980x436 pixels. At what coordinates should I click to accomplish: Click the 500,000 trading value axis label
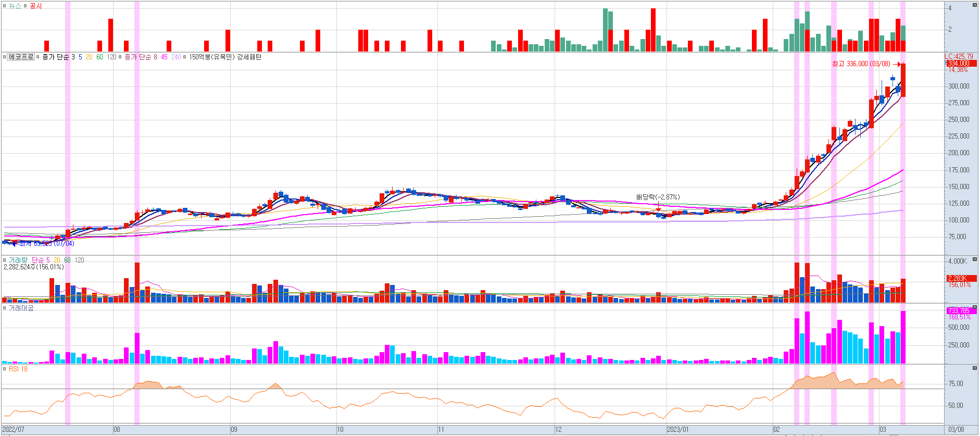pos(959,328)
